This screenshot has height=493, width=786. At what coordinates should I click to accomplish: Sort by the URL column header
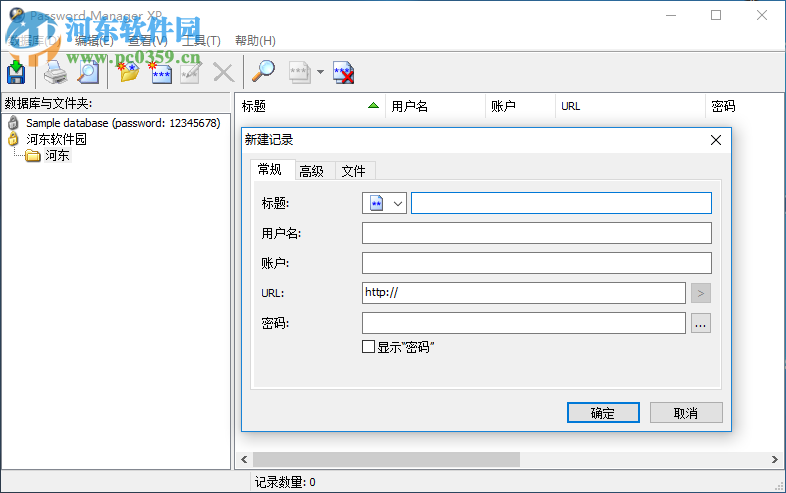[x=630, y=106]
